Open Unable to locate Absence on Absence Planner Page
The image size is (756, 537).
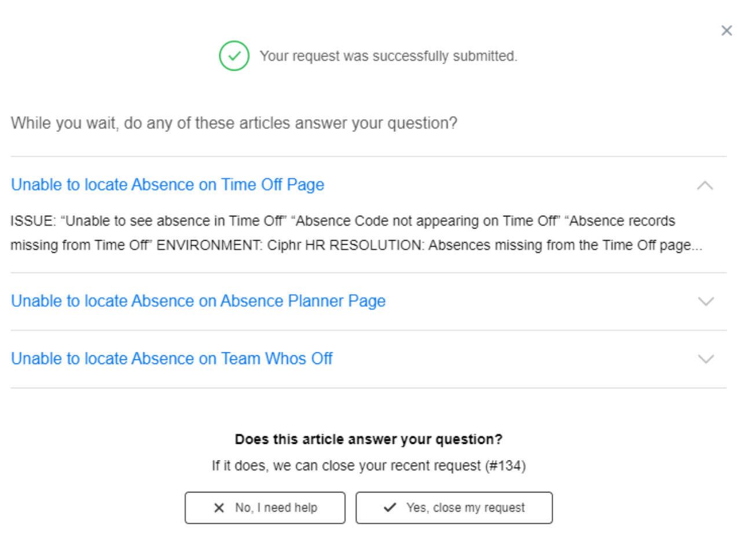click(x=199, y=301)
